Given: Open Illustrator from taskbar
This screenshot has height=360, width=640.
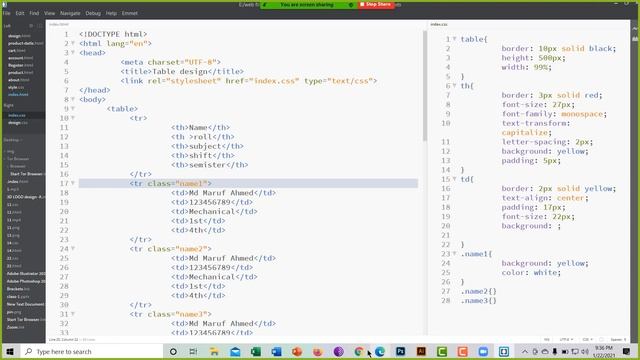Looking at the screenshot, I should [x=421, y=351].
